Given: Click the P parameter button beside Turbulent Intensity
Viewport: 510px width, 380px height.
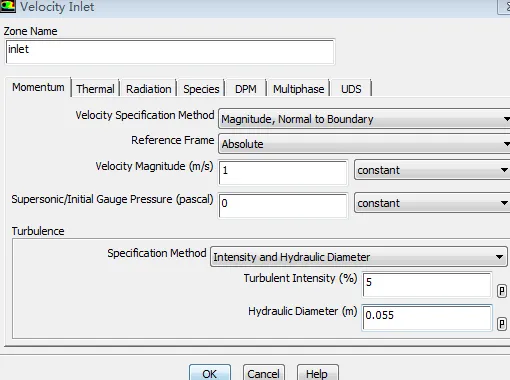Looking at the screenshot, I should [x=502, y=291].
